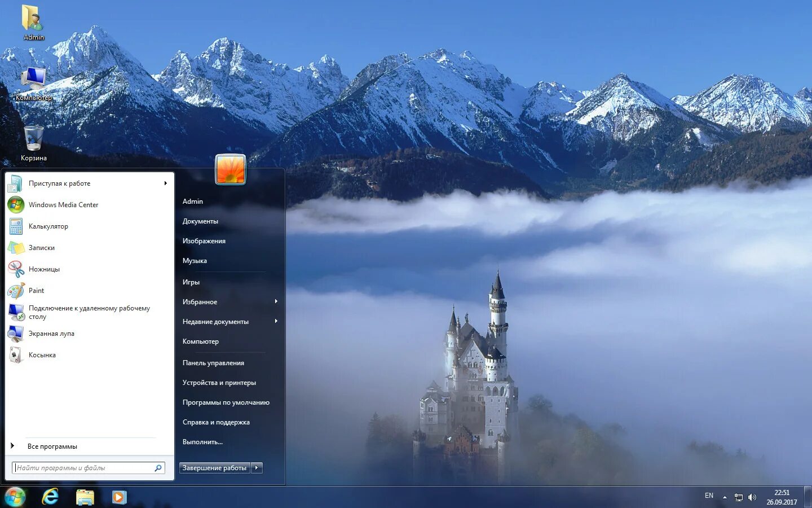Select the Ножницы text label
Viewport: 812px width, 508px height.
click(x=44, y=269)
